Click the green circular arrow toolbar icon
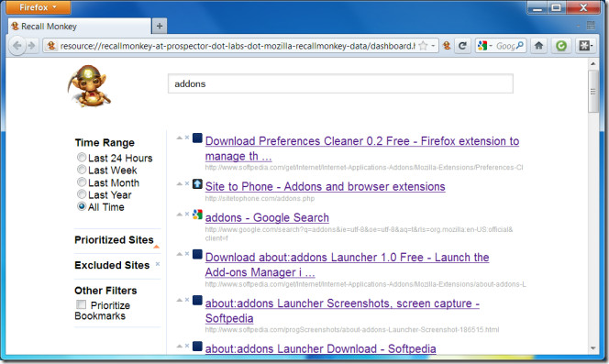 pyautogui.click(x=560, y=46)
